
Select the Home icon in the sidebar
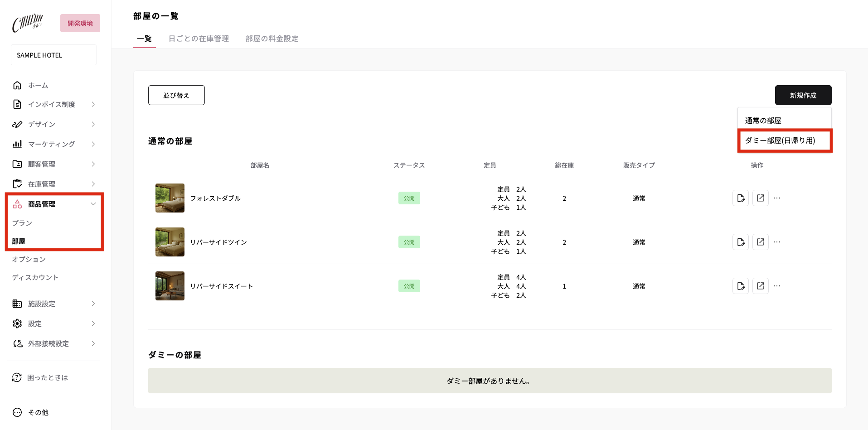pyautogui.click(x=17, y=85)
